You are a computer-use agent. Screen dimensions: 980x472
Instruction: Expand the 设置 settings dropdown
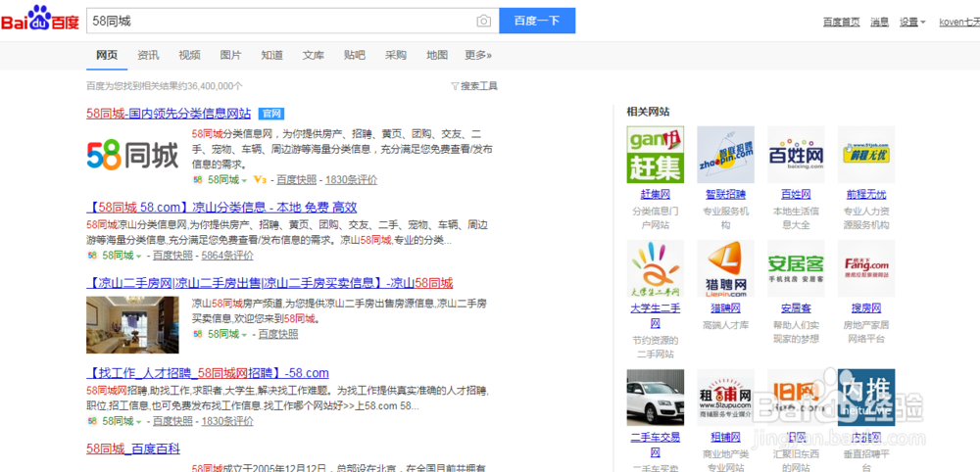coord(912,22)
